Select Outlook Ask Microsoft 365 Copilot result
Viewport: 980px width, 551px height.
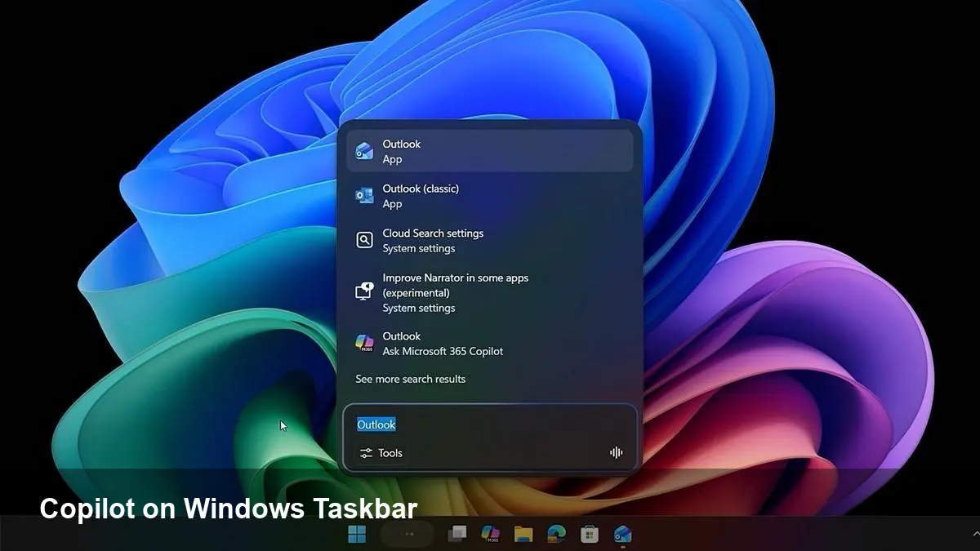490,344
